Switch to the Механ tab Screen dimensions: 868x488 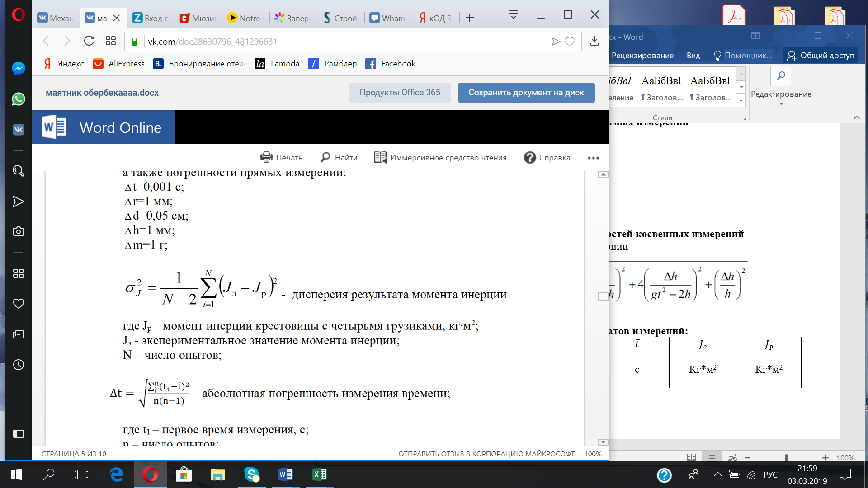point(56,18)
